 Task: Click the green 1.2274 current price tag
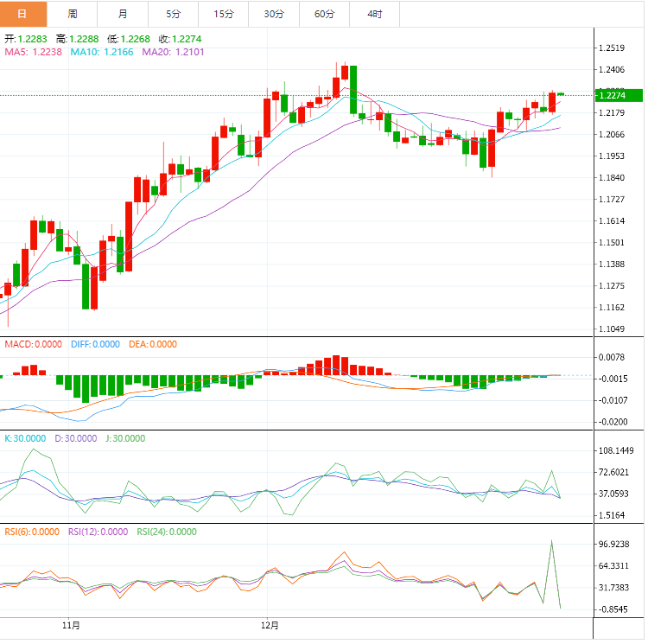coord(619,95)
